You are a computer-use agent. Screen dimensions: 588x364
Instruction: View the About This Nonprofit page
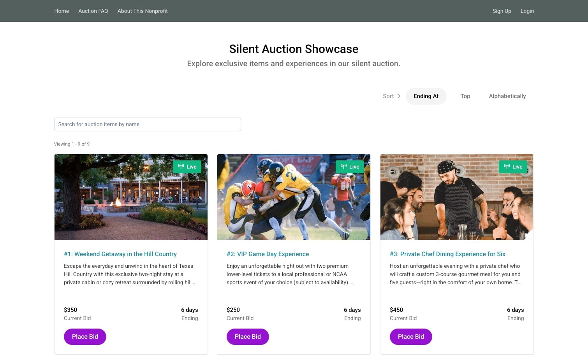[142, 11]
